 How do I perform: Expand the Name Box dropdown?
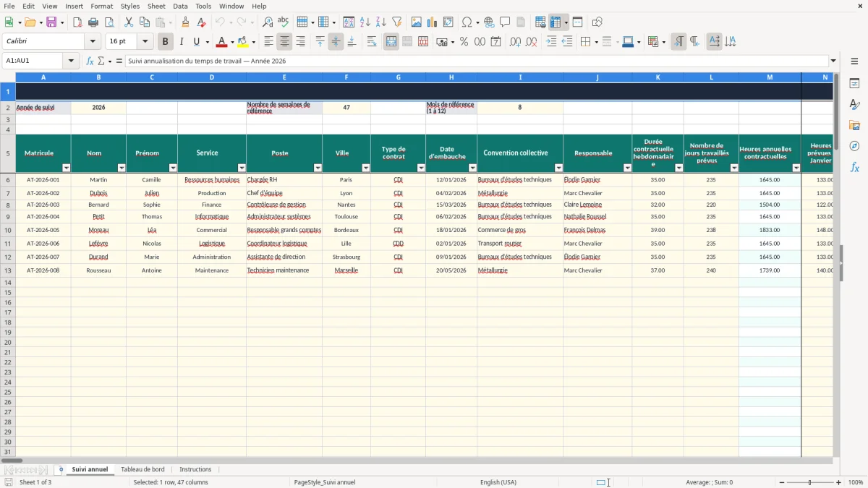click(72, 61)
